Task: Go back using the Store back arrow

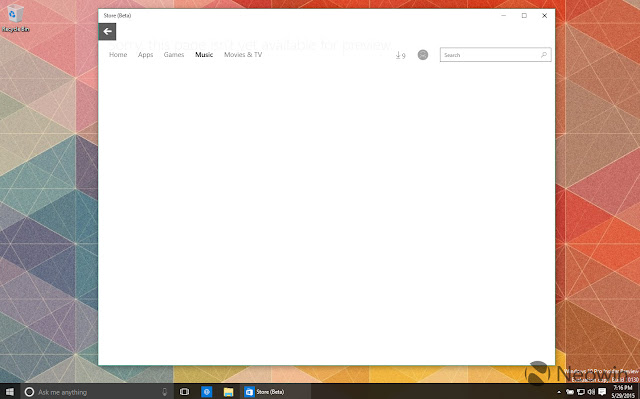Action: [x=107, y=31]
